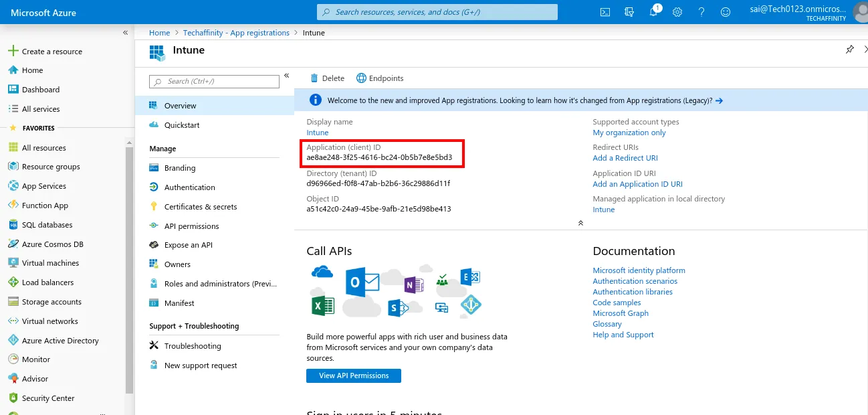Open the Intune managed application link
The image size is (868, 415).
click(x=604, y=210)
